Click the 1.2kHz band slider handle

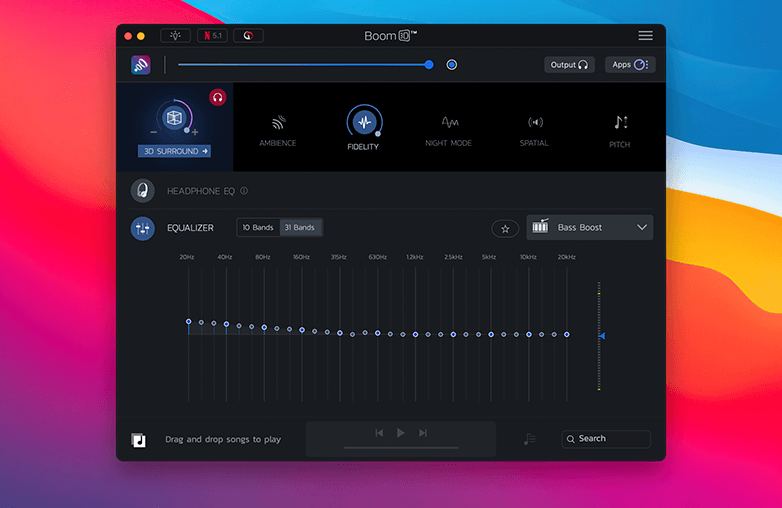[415, 335]
